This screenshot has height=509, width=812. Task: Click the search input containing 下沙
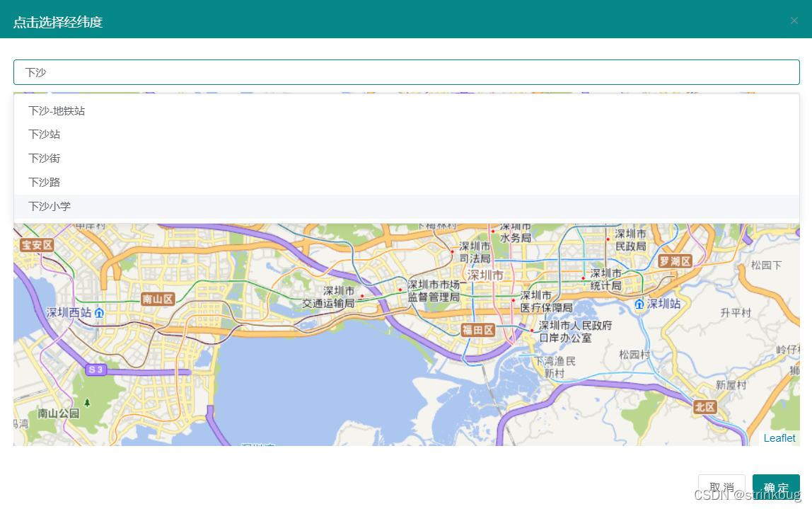pyautogui.click(x=407, y=73)
